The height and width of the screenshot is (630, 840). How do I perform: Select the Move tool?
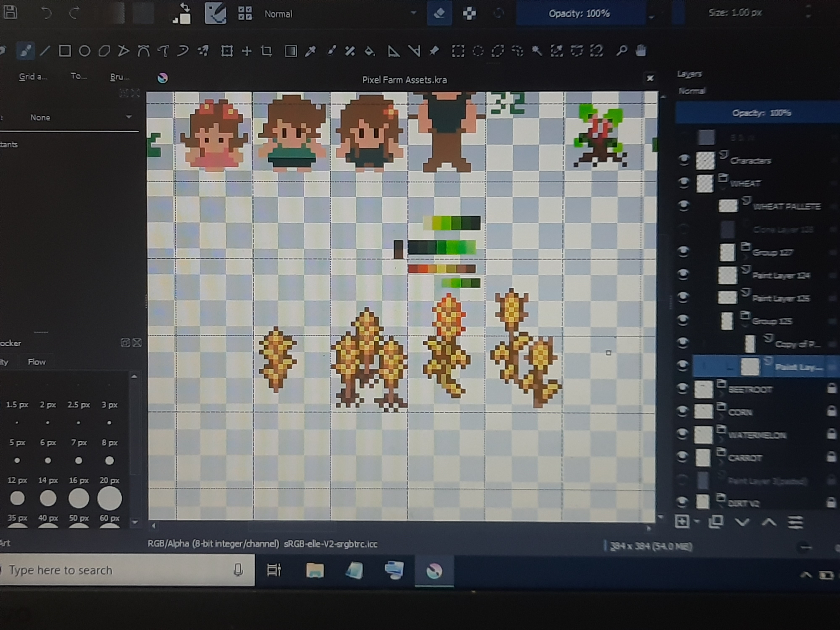247,51
